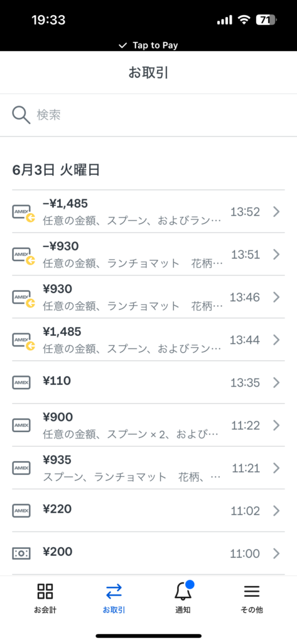Open the お会計 checkout grid icon

[x=45, y=591]
